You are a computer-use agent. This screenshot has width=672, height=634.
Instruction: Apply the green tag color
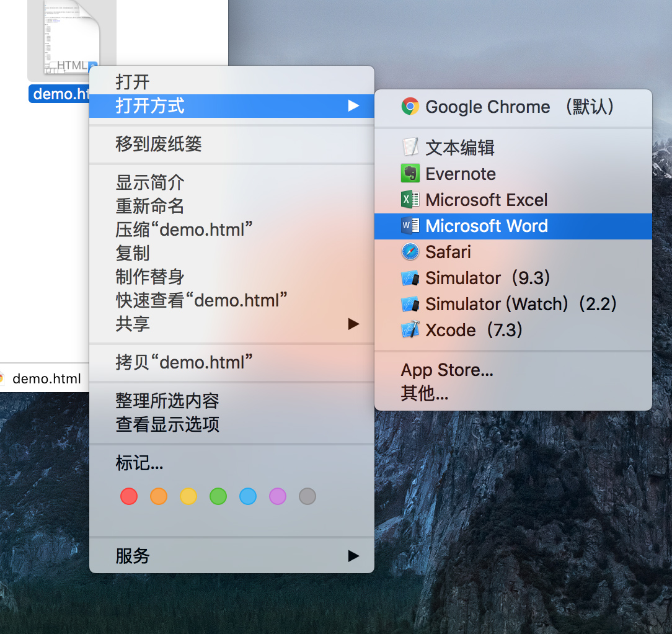click(x=218, y=496)
